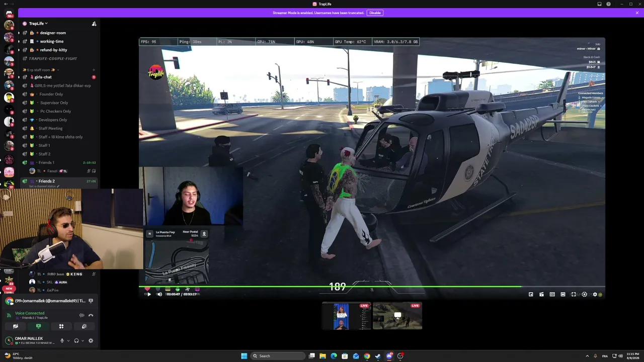644x362 pixels.
Task: Open the taskbar clock and calendar
Action: pyautogui.click(x=633, y=356)
